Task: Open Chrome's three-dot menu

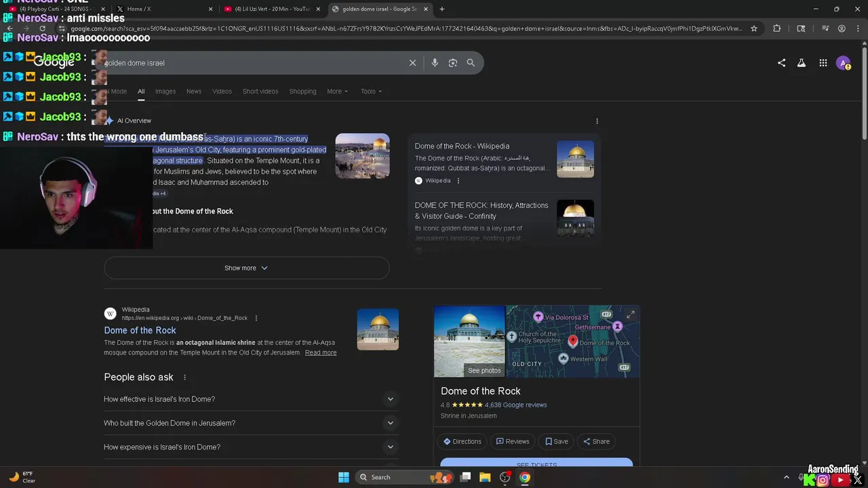Action: (857, 28)
